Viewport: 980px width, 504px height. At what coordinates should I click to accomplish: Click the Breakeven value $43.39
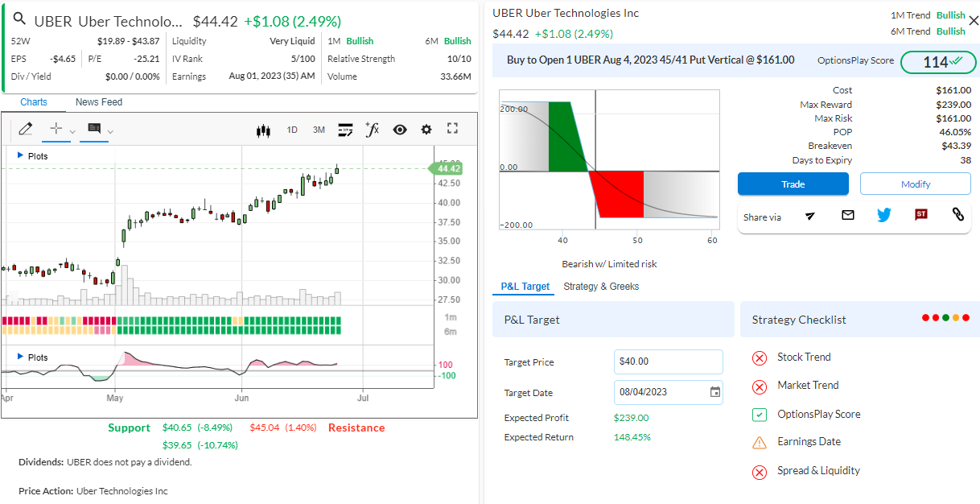coord(956,146)
